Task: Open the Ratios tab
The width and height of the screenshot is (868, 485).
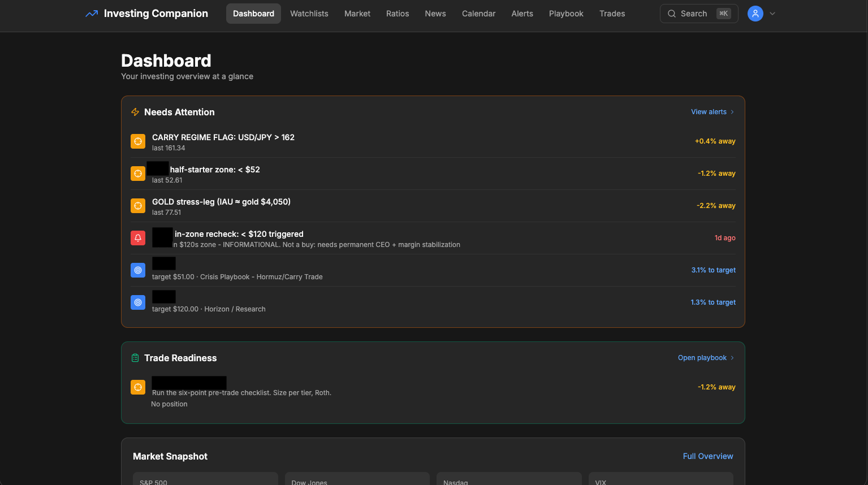Action: [x=398, y=14]
